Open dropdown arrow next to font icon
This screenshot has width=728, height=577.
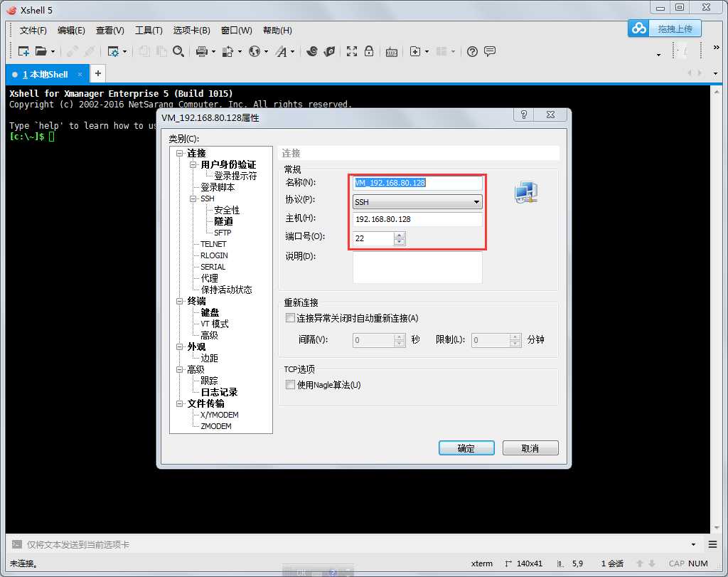pos(292,51)
